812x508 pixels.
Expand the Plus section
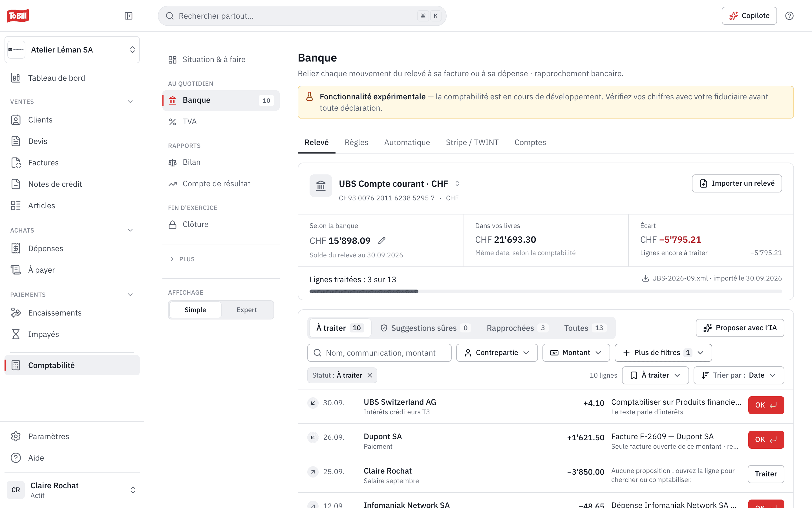click(182, 259)
